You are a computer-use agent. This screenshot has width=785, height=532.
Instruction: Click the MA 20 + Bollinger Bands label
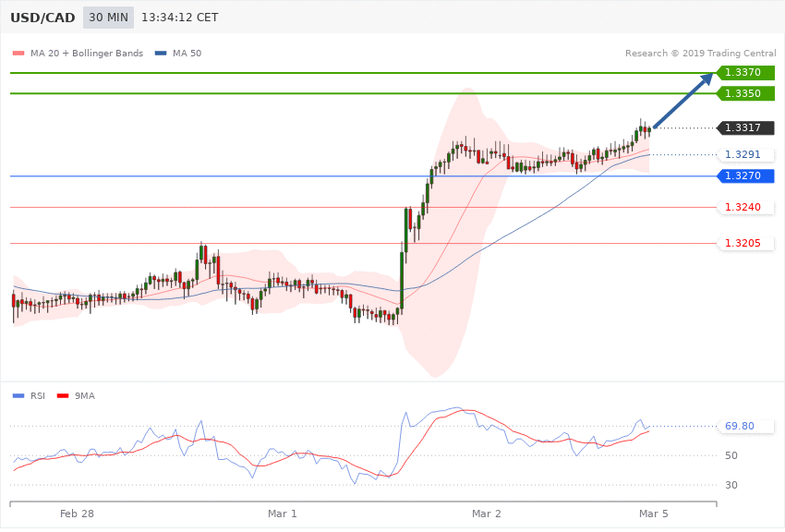pos(87,53)
